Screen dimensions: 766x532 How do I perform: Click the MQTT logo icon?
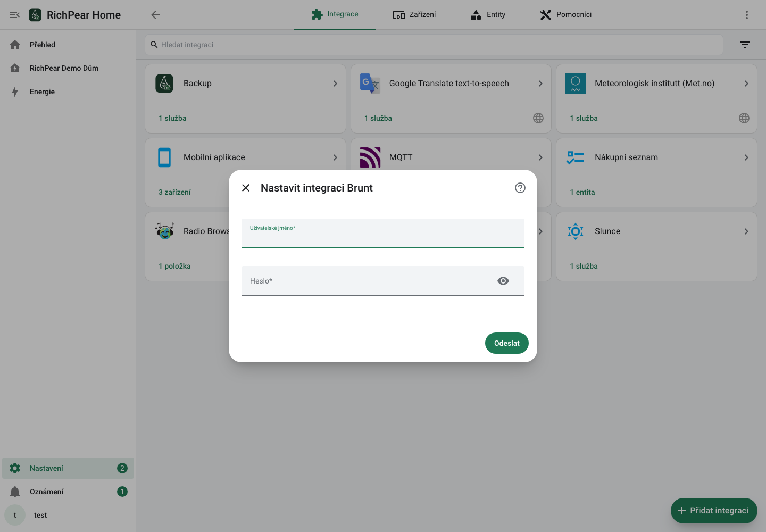(x=370, y=157)
